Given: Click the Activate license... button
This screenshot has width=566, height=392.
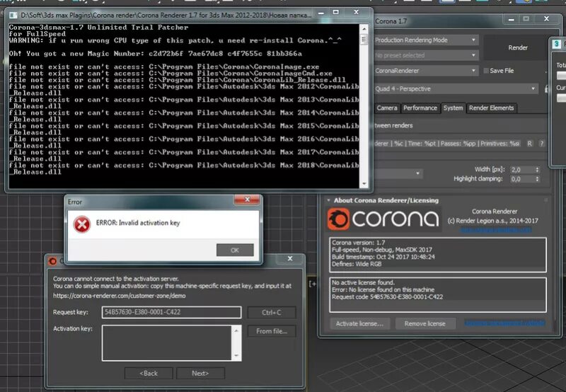Looking at the screenshot, I should [x=359, y=323].
